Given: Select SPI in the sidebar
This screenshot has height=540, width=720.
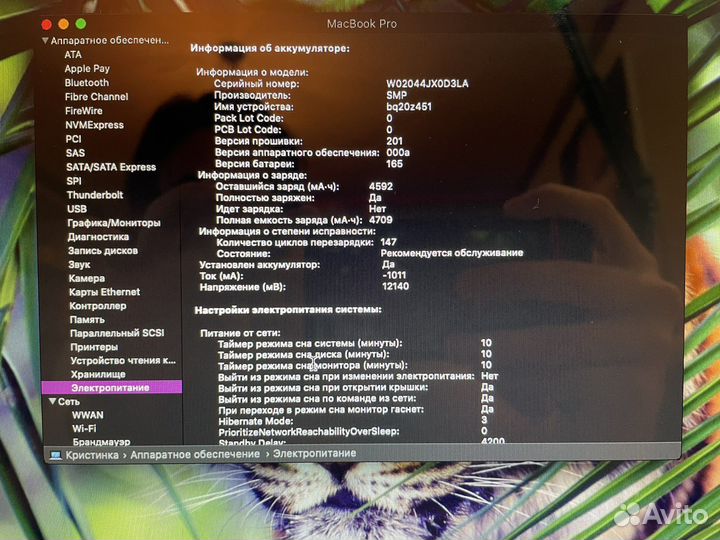Looking at the screenshot, I should tap(74, 181).
